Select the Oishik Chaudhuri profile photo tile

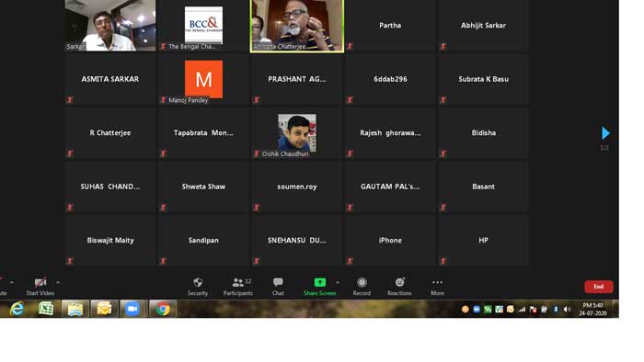tap(297, 132)
